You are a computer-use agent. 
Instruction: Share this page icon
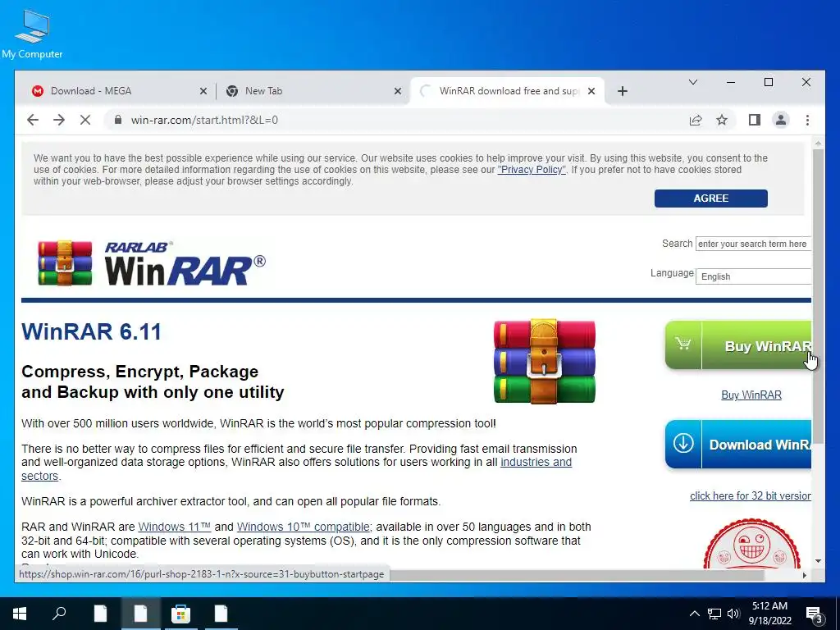696,120
